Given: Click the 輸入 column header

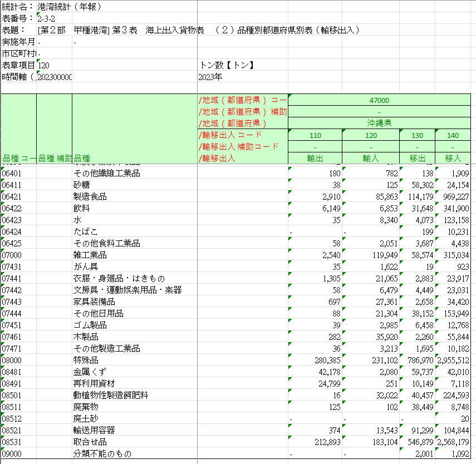Looking at the screenshot, I should tap(371, 159).
